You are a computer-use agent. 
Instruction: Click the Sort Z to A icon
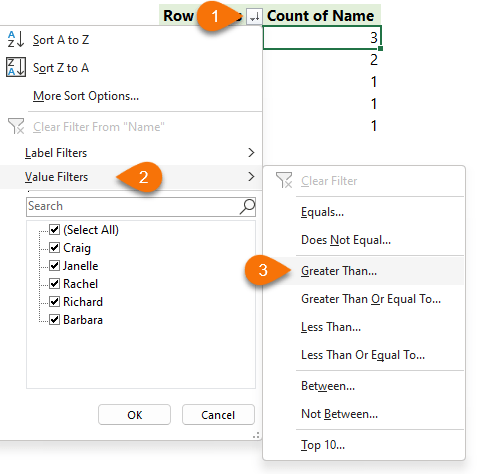pos(16,67)
